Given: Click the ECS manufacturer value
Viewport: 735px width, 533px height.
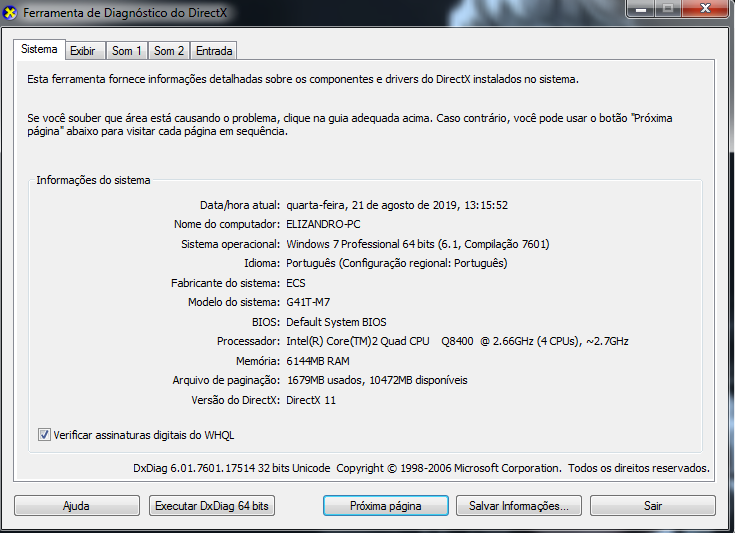Looking at the screenshot, I should 296,283.
